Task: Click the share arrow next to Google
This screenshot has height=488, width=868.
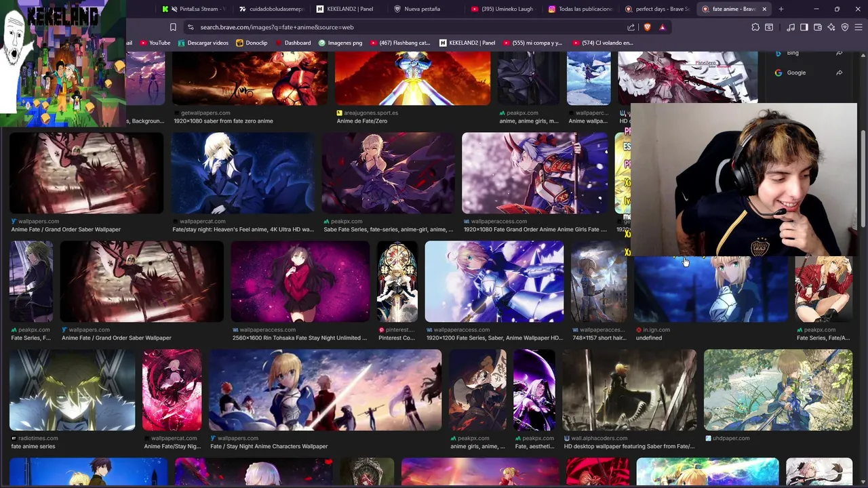Action: click(x=840, y=73)
